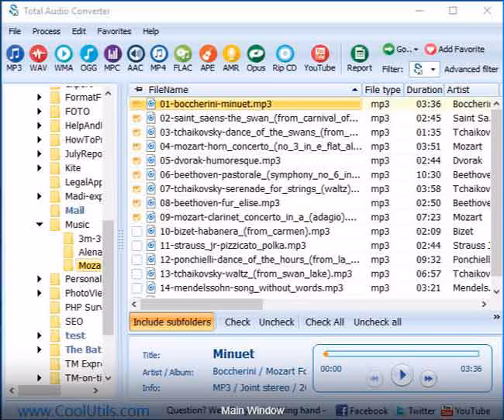
Task: Click the Check button
Action: point(237,322)
